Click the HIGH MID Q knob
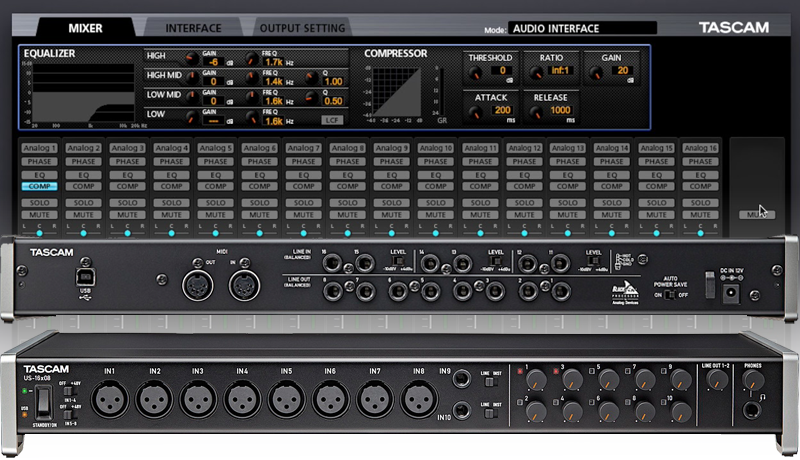Image resolution: width=800 pixels, height=460 pixels. (311, 78)
